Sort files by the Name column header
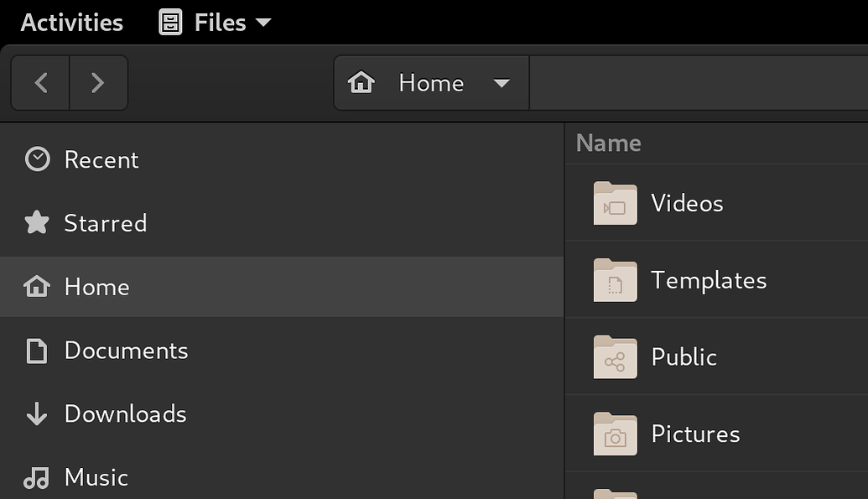 609,143
